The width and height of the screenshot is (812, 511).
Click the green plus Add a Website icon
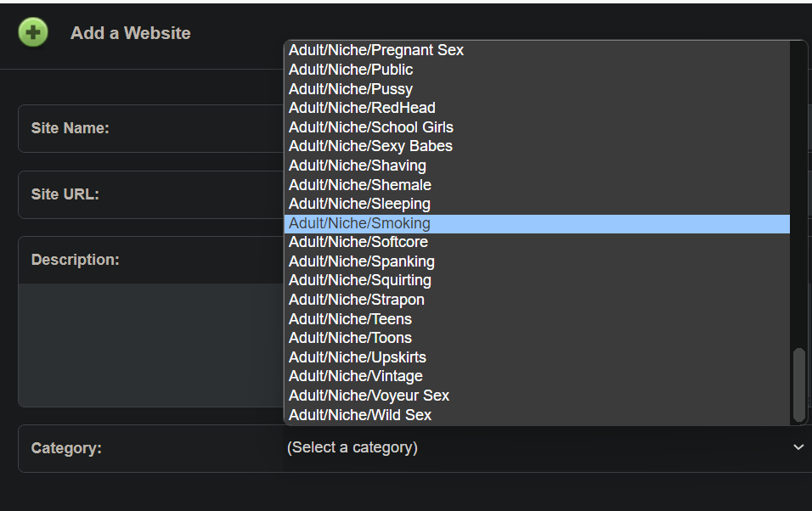(x=33, y=33)
